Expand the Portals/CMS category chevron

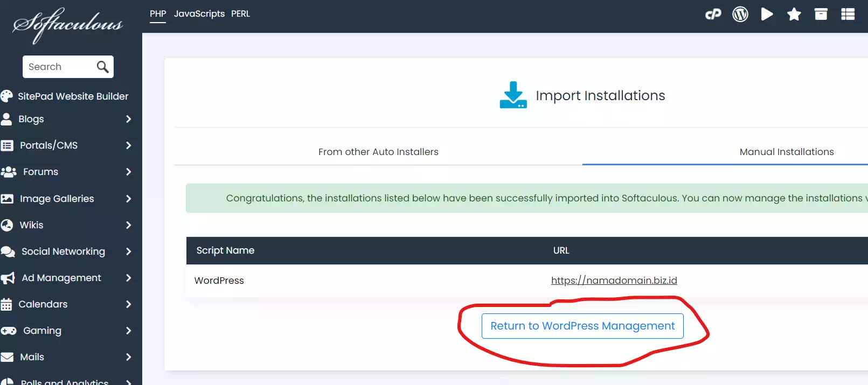tap(128, 145)
